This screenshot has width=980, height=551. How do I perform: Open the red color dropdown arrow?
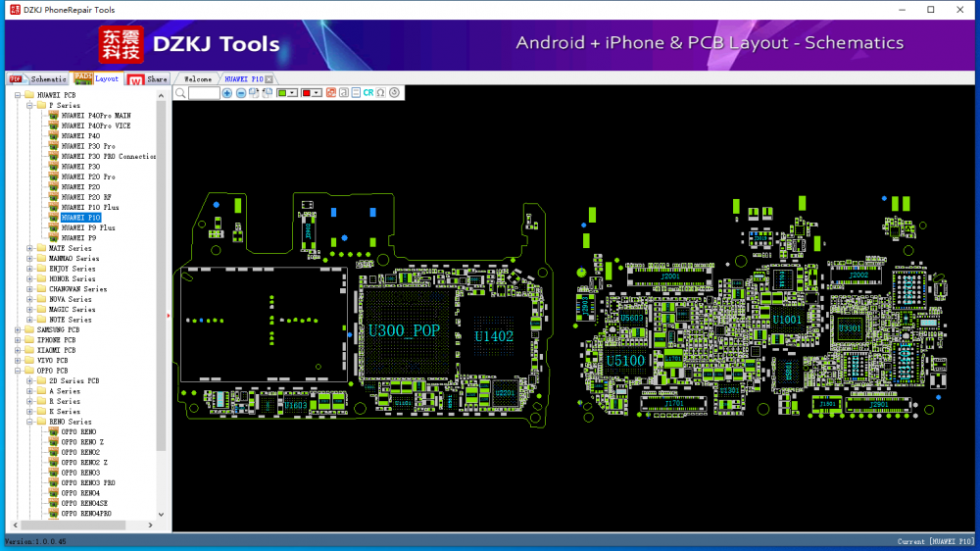tap(317, 93)
